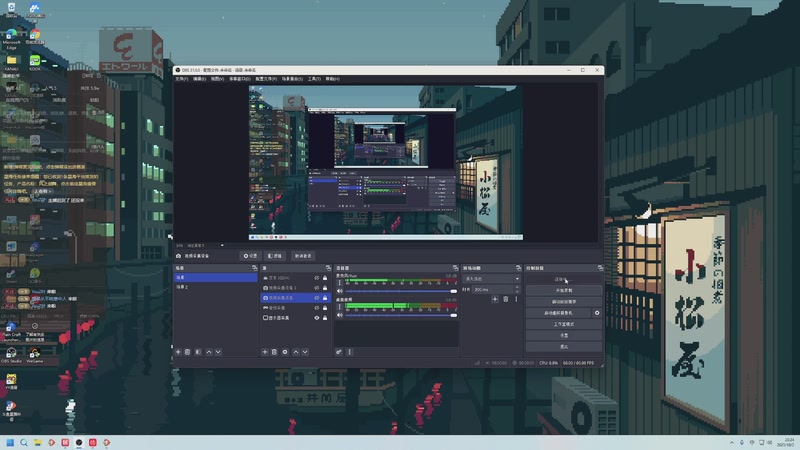Open the View menu in OBS
800x450 pixels.
pyautogui.click(x=217, y=79)
